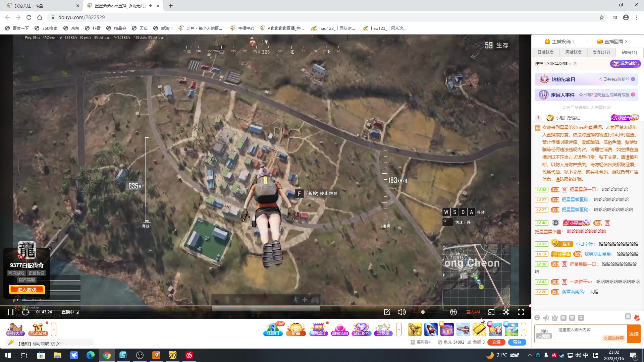The width and height of the screenshot is (644, 362).
Task: Send the red airplane gift
Action: 463,329
